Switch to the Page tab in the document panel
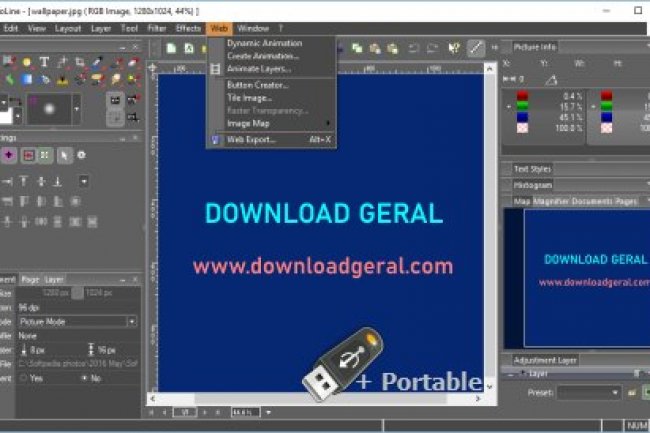The height and width of the screenshot is (433, 650). [30, 280]
